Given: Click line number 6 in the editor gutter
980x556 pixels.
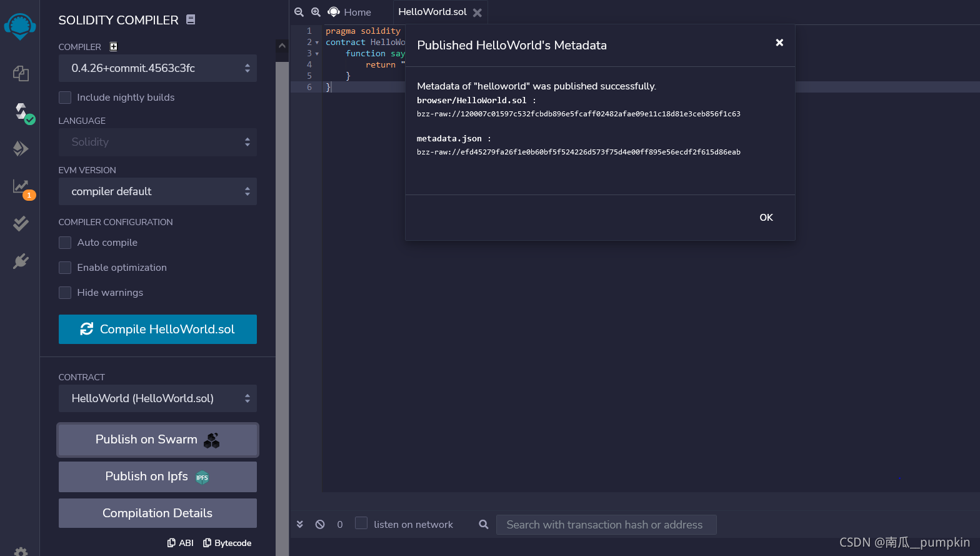Looking at the screenshot, I should [x=309, y=88].
